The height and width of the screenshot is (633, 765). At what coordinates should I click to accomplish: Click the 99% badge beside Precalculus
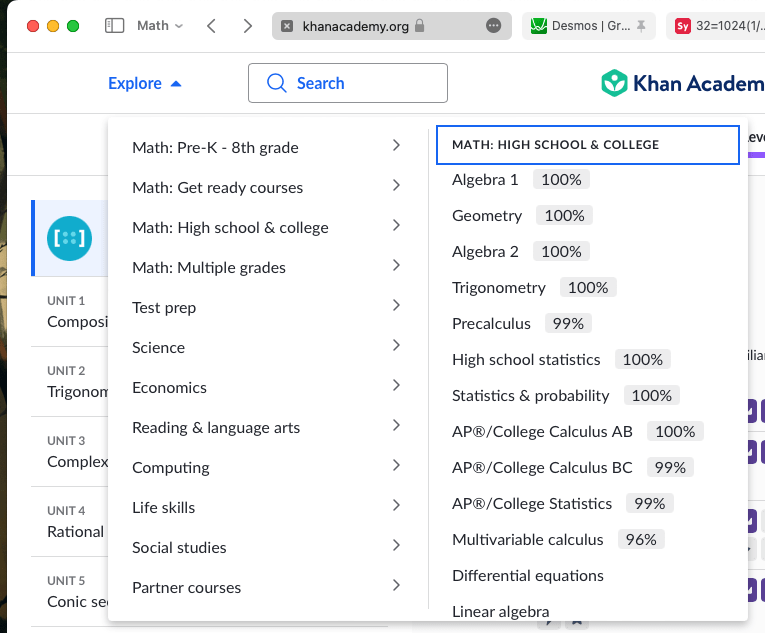coord(568,323)
